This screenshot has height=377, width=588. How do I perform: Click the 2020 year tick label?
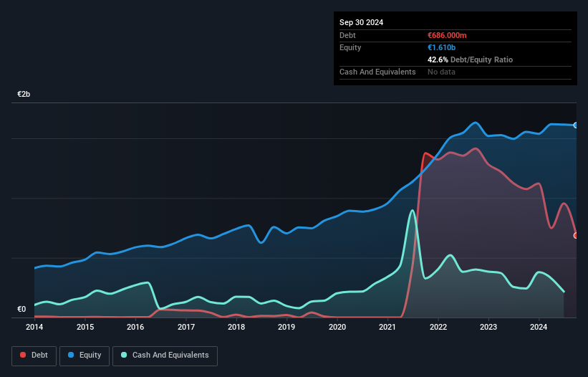[x=337, y=327]
